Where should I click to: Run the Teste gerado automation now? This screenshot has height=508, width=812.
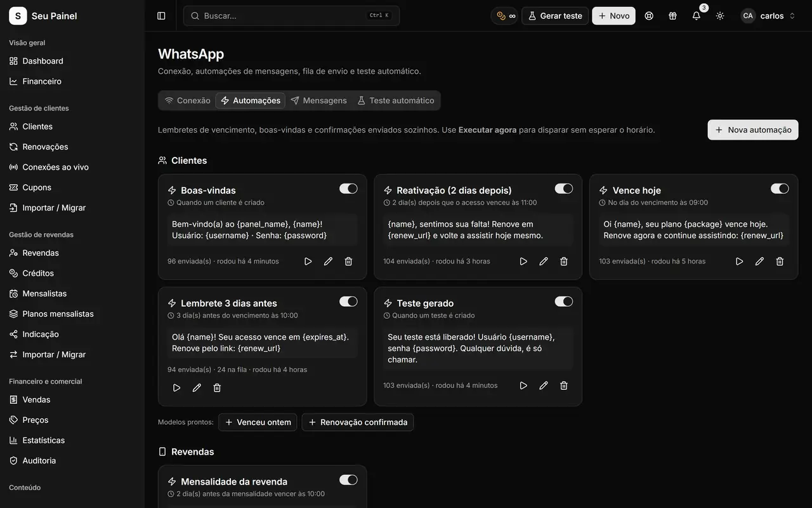(523, 385)
